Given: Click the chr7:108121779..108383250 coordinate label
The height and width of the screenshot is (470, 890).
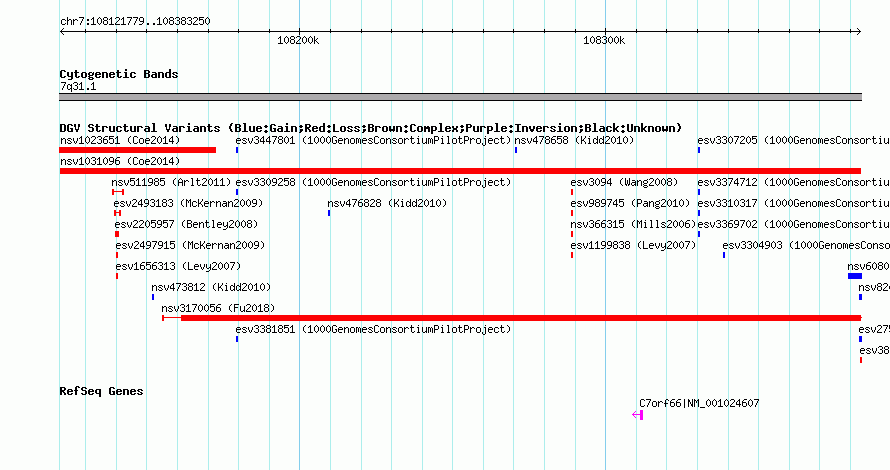Looking at the screenshot, I should tap(135, 22).
